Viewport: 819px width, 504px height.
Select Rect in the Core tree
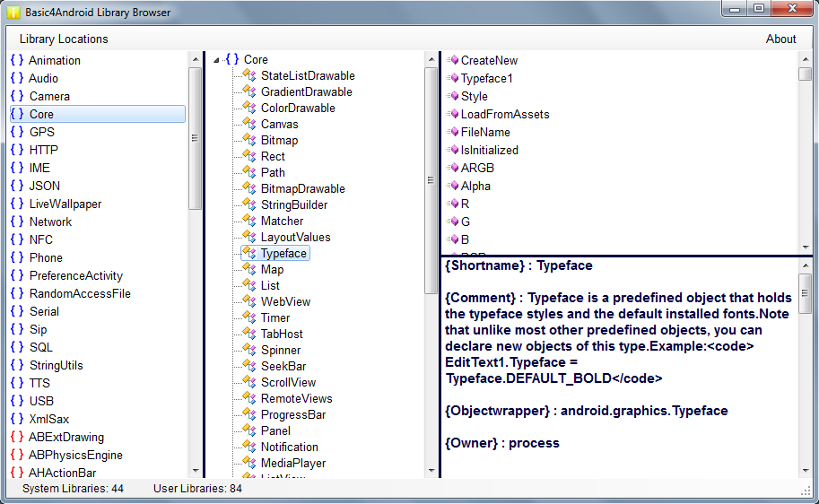(273, 156)
